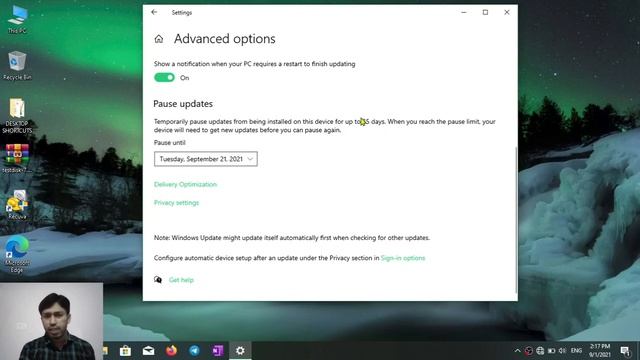Select the This PC desktop icon
Viewport: 640px width, 360px height.
point(17,20)
